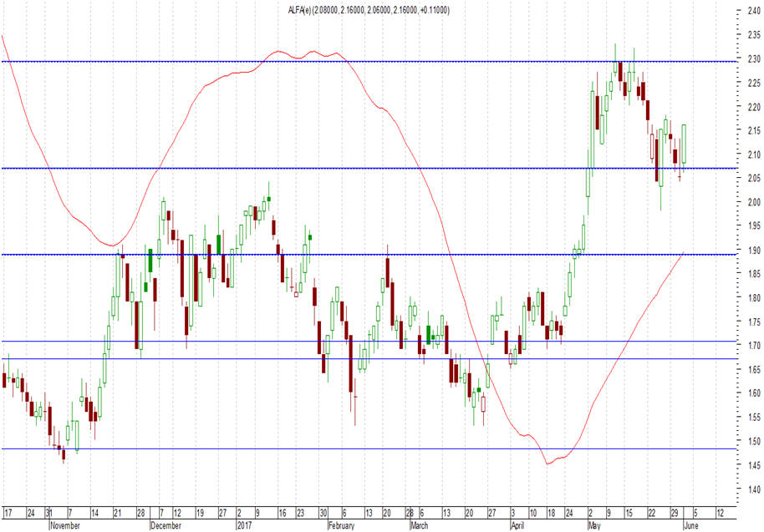
Task: Select the date label 29 on time axis
Action: [675, 513]
